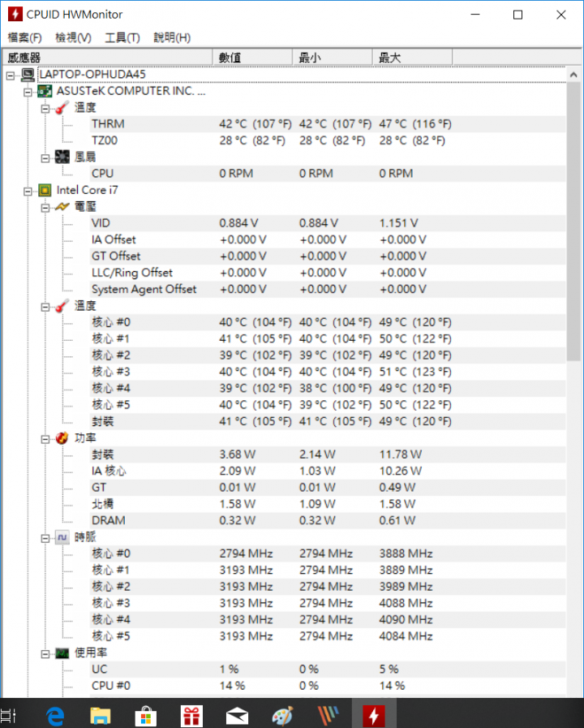Open Task View from the taskbar
The height and width of the screenshot is (728, 584).
point(8,716)
